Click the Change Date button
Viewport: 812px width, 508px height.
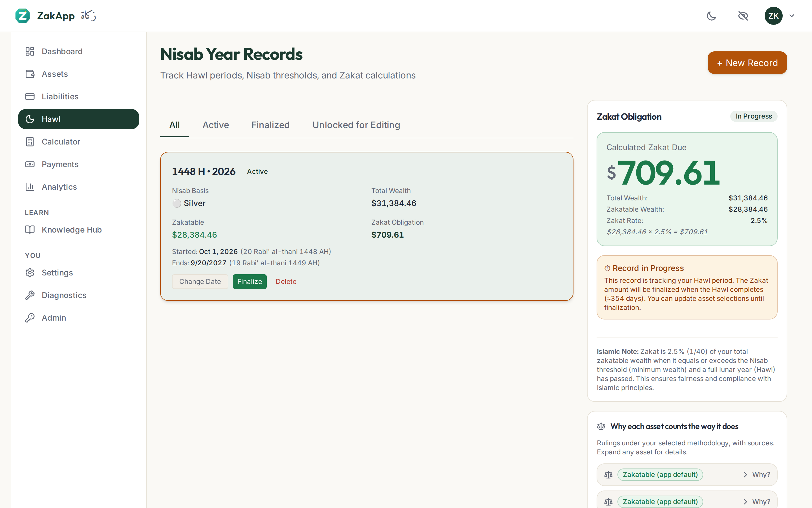tap(200, 282)
